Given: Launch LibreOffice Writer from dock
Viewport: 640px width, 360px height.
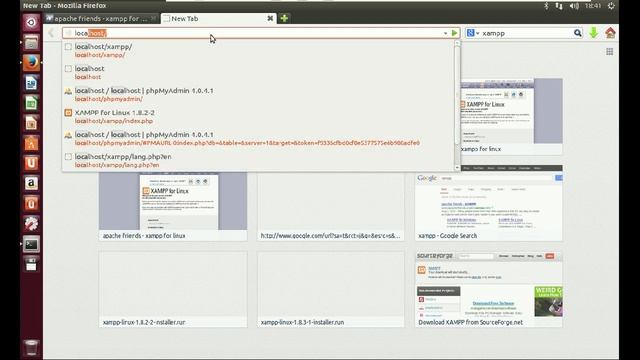Looking at the screenshot, I should (31, 83).
